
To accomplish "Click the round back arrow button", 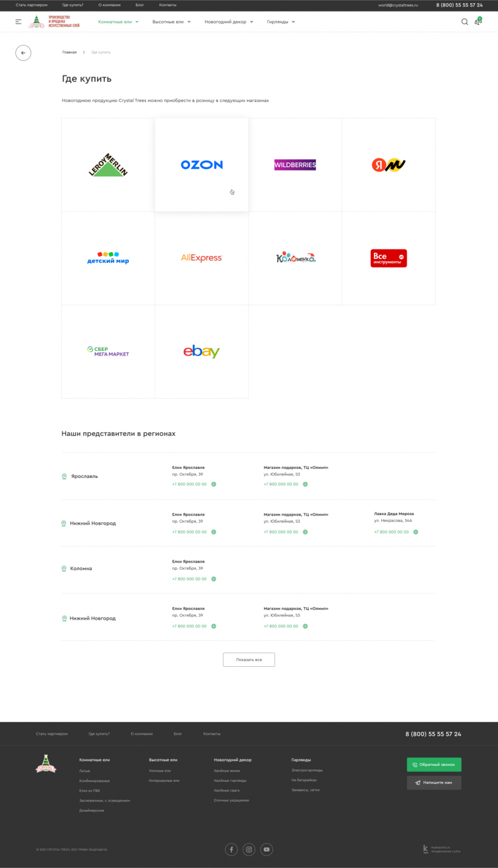I will click(23, 53).
